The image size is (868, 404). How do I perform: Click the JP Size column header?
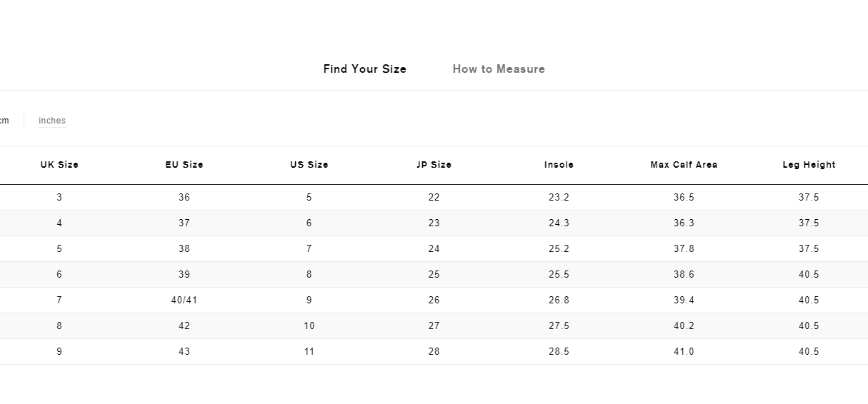[x=434, y=165]
